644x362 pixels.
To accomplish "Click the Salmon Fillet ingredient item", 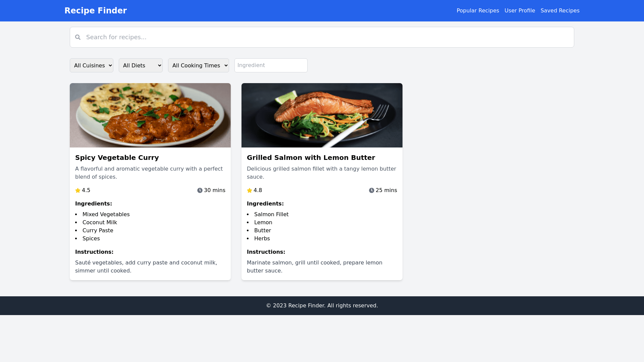I will click(271, 215).
